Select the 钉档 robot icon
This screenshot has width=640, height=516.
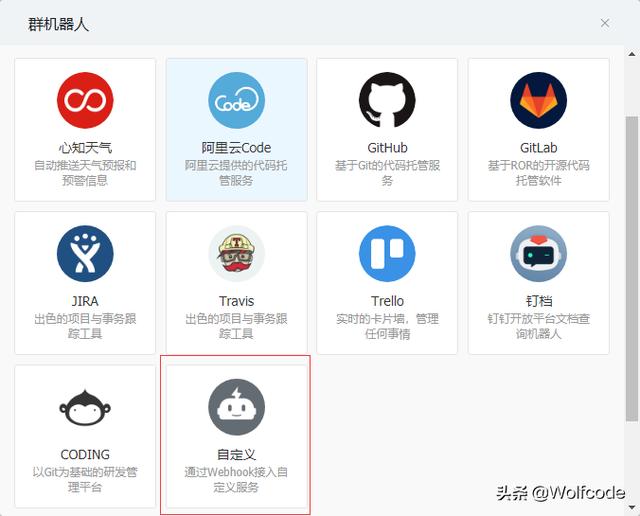coord(538,254)
